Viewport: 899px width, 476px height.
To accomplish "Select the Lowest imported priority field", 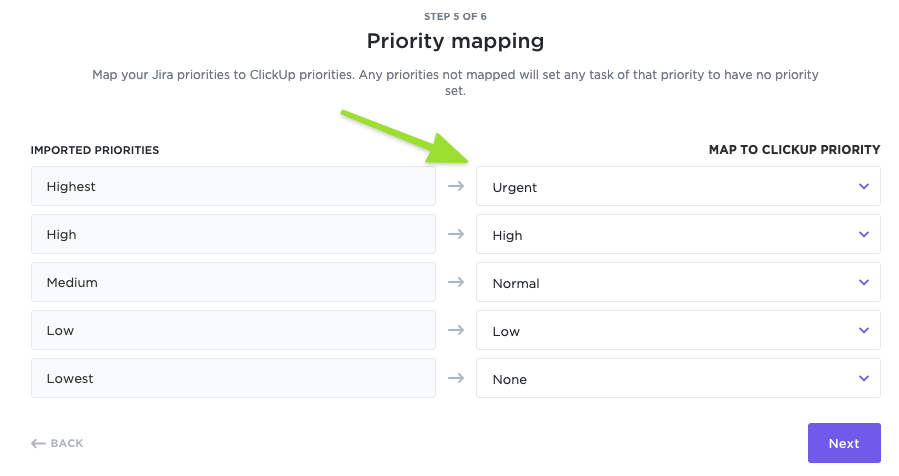I will (233, 378).
